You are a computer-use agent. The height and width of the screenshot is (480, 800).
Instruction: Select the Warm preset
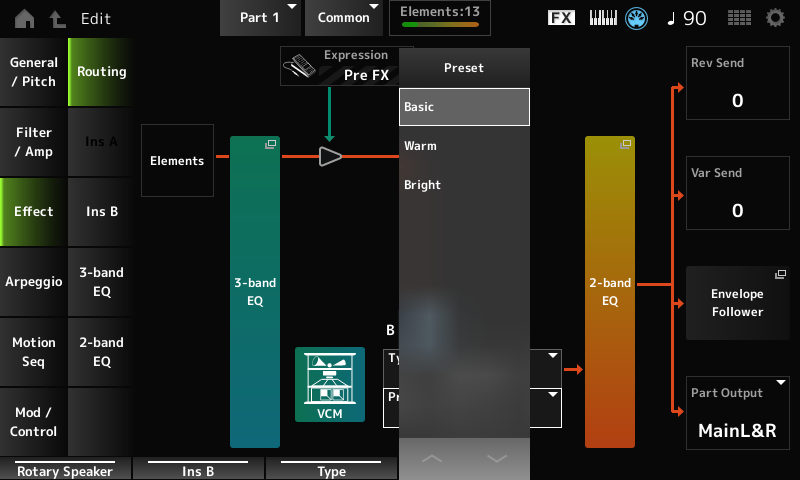[463, 146]
